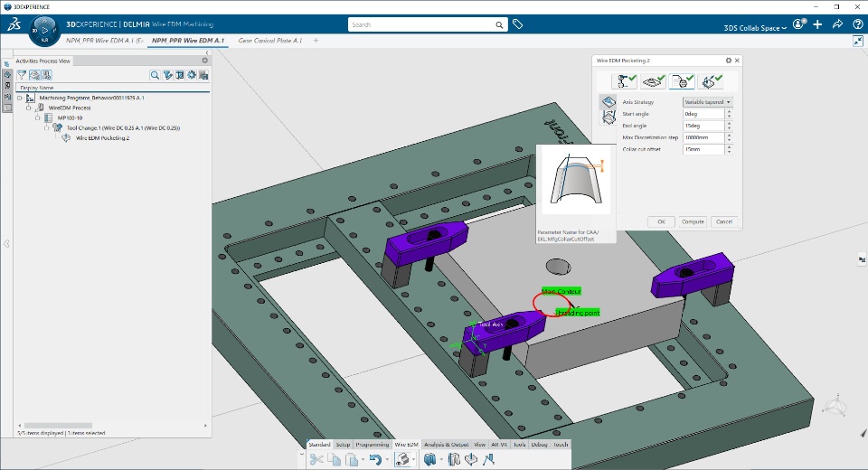The image size is (868, 470).
Task: Open the Help question mark icon
Action: [x=857, y=24]
